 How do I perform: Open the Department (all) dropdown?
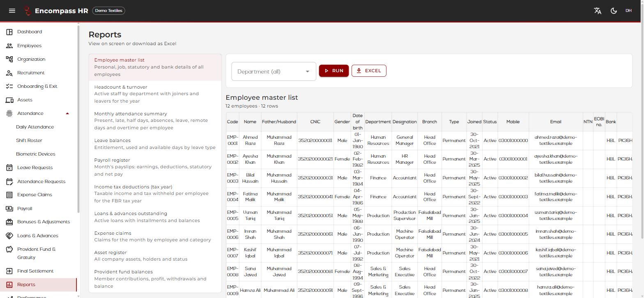(x=274, y=71)
